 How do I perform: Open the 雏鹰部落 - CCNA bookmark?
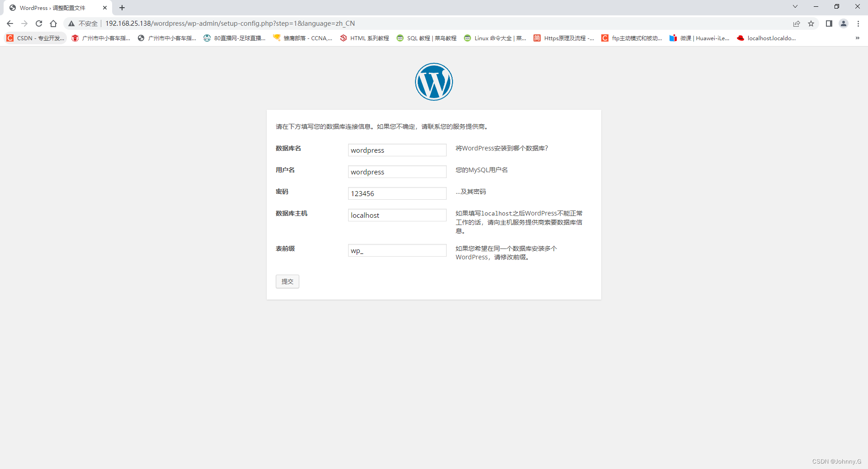click(x=302, y=38)
